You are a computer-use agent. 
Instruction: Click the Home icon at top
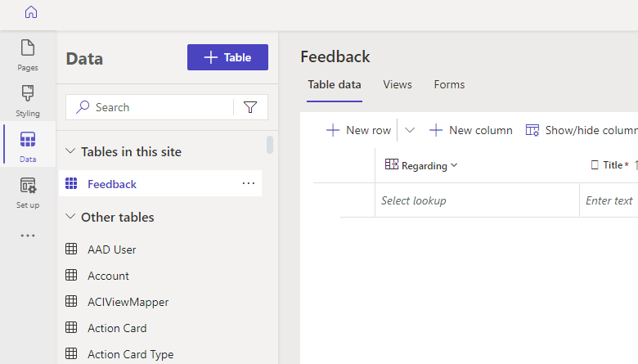31,12
